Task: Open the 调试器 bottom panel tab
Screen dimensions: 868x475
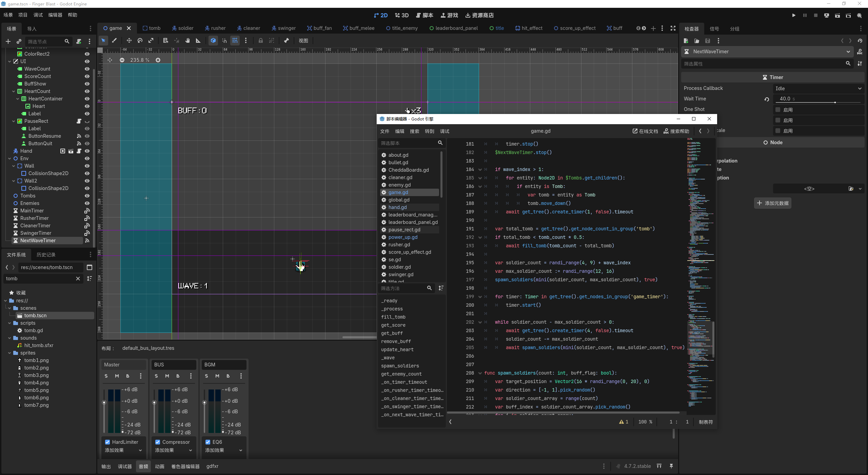Action: (125, 466)
